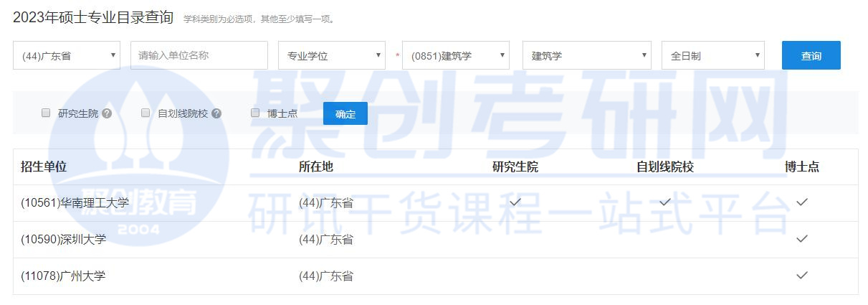Click the 所在地 column header
The height and width of the screenshot is (305, 868).
coord(316,166)
